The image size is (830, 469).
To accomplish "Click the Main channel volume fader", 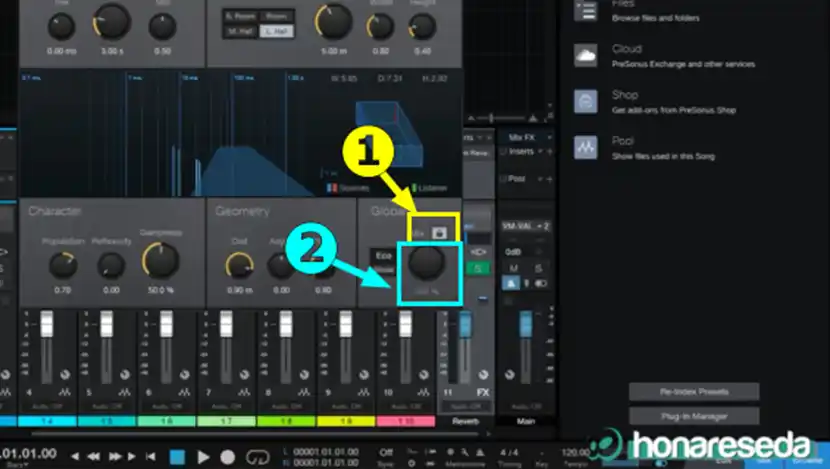I will tap(526, 324).
